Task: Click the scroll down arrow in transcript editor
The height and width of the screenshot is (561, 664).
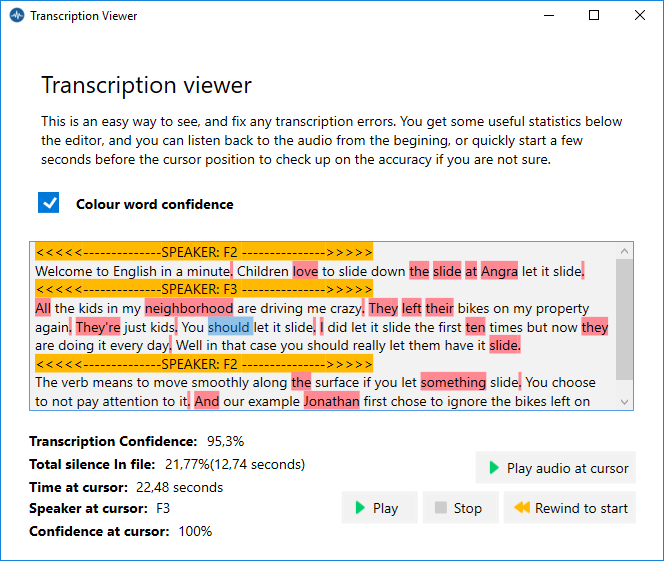Action: click(x=624, y=401)
